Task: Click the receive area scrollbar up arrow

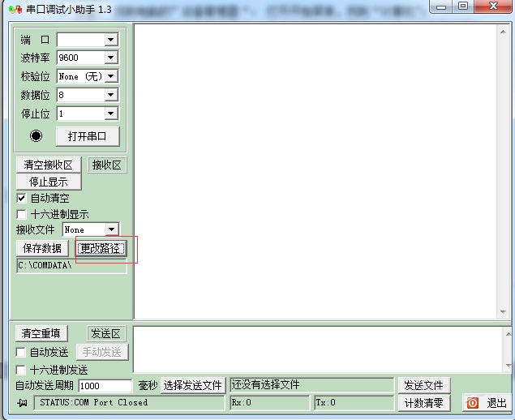Action: click(503, 32)
